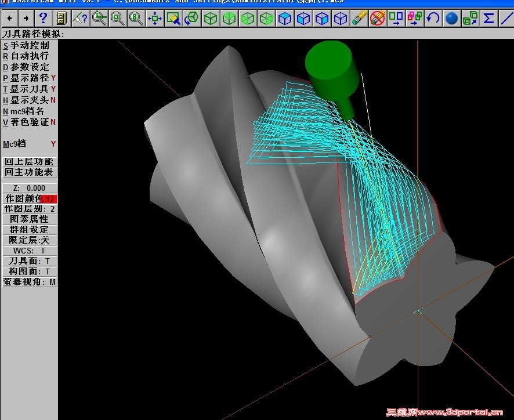Open 参数设定 parameter settings

coord(26,67)
